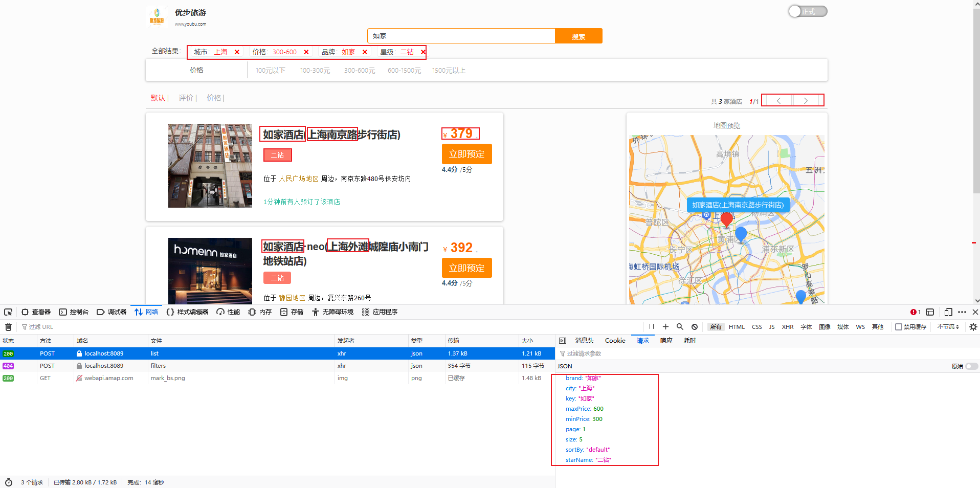Toggle the 正式 mode switch
The width and height of the screenshot is (980, 488).
click(x=808, y=11)
